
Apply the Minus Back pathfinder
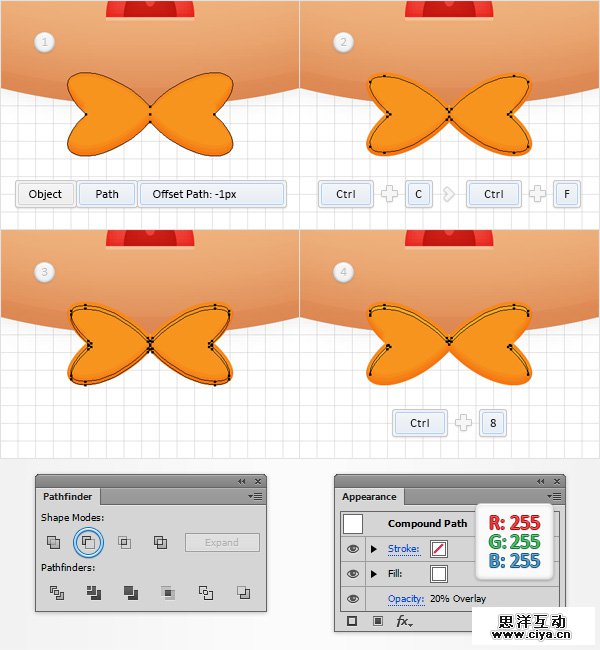pyautogui.click(x=243, y=593)
